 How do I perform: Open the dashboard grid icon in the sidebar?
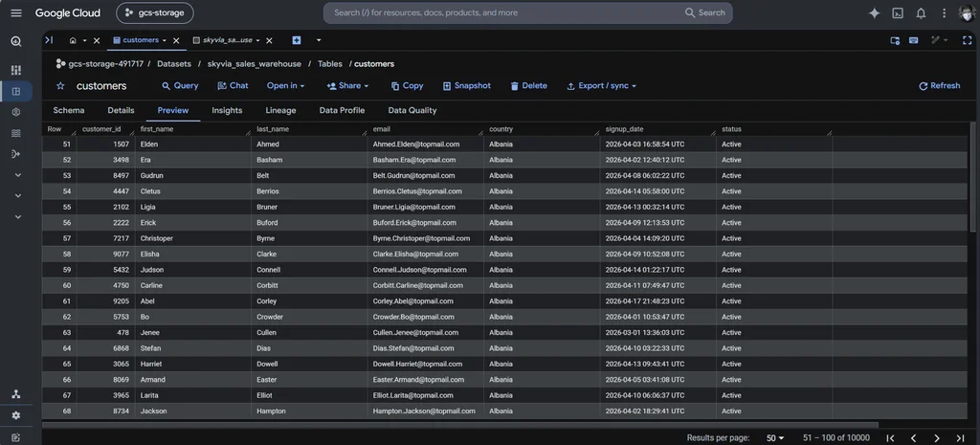(16, 70)
